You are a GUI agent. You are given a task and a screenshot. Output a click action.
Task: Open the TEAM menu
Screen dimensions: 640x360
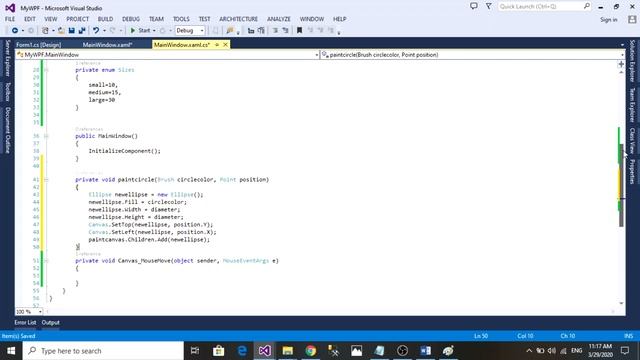point(156,19)
